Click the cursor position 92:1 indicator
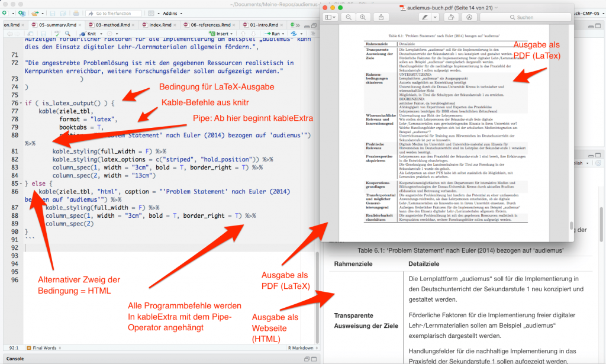This screenshot has height=364, width=606. 14,348
